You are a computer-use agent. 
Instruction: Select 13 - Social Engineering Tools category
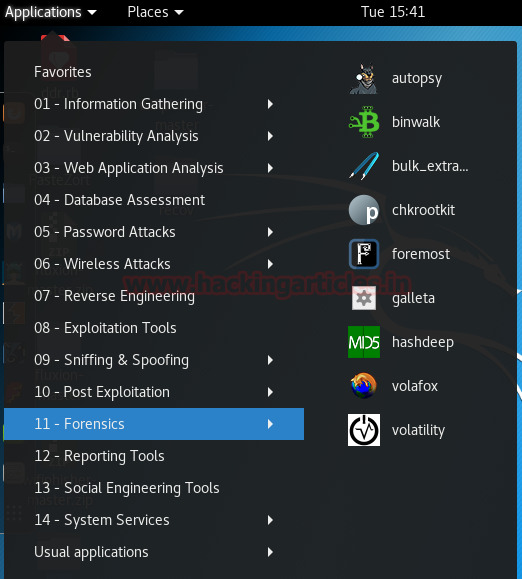point(154,488)
